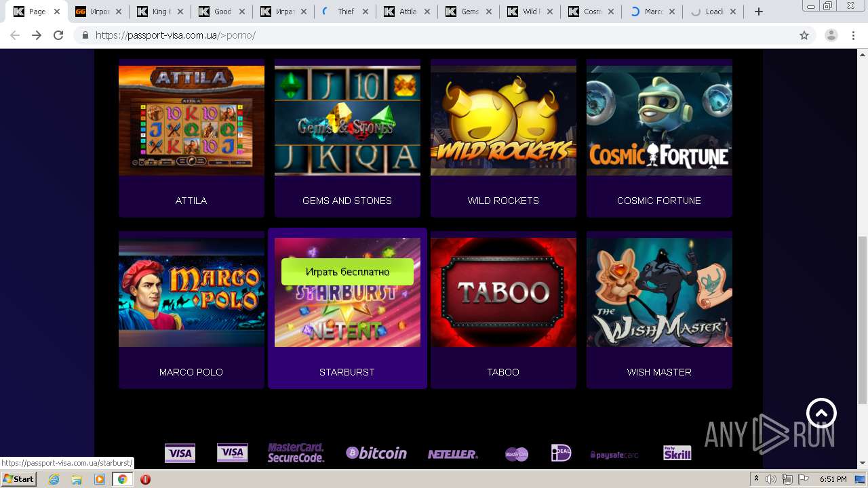868x488 pixels.
Task: Click the Chrome taskbar icon
Action: pos(122,479)
